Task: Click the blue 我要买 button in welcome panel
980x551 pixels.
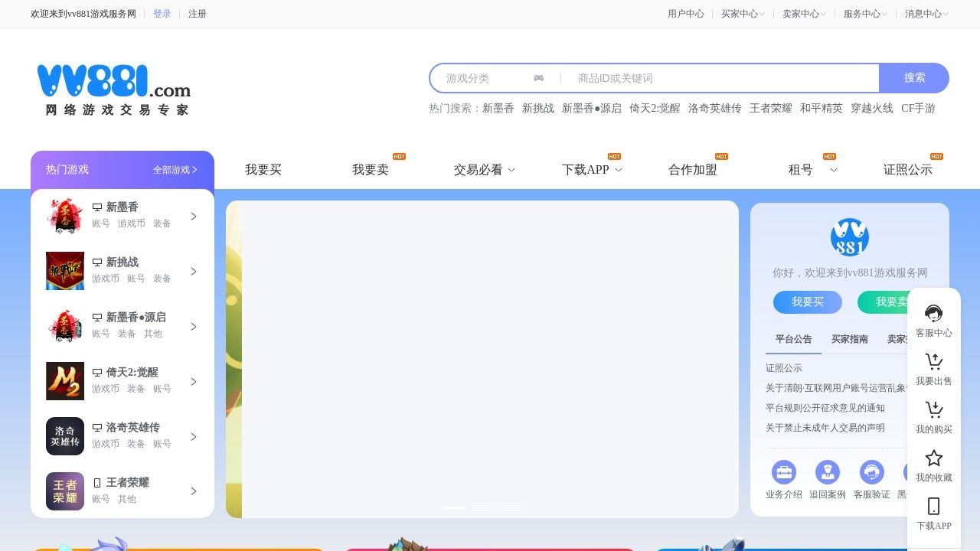Action: (x=808, y=302)
